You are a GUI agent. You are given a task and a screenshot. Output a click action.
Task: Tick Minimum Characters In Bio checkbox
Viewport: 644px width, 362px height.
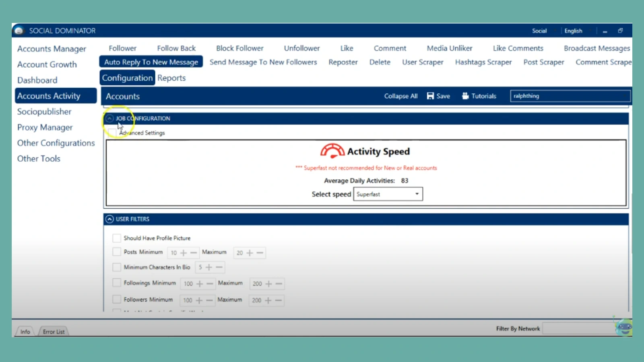tap(117, 267)
